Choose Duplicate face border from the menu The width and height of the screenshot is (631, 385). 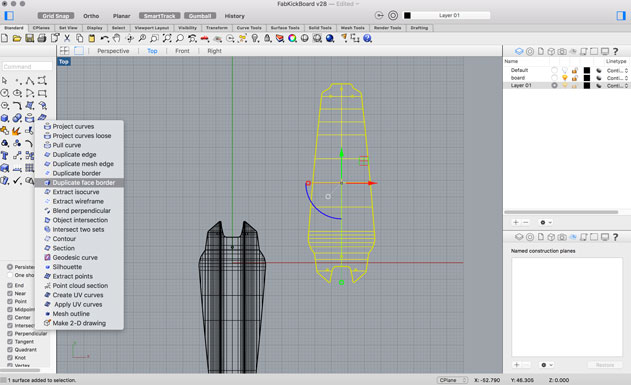click(x=79, y=183)
